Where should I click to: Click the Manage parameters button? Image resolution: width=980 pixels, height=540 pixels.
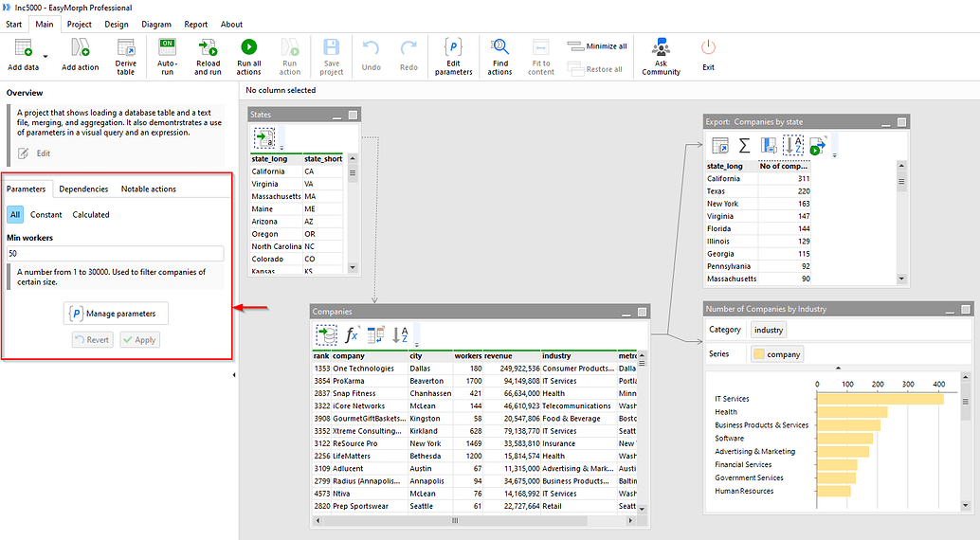(116, 314)
